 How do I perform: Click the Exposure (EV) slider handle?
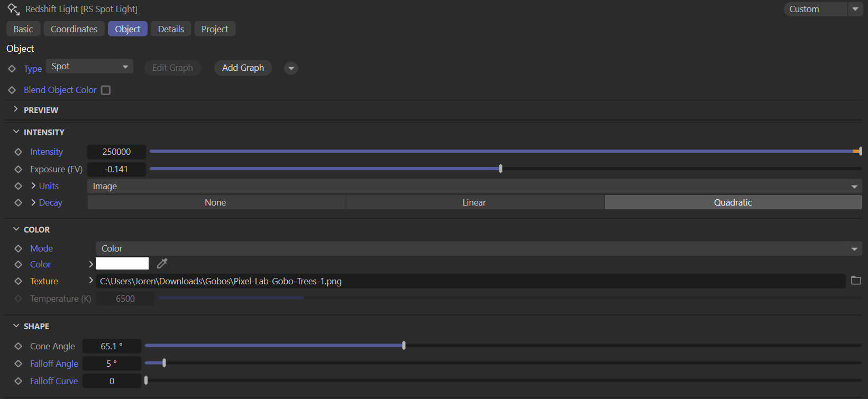[500, 169]
